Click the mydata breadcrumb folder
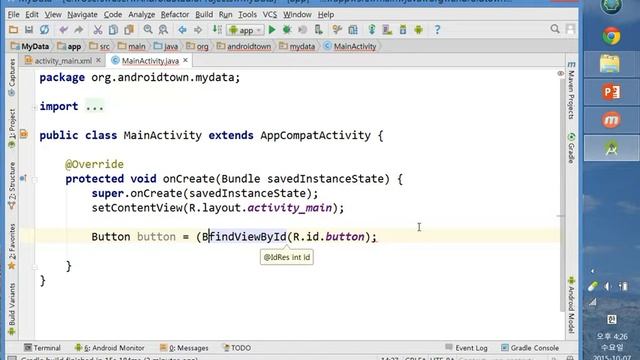Screen dimensions: 640x360 [x=297, y=46]
